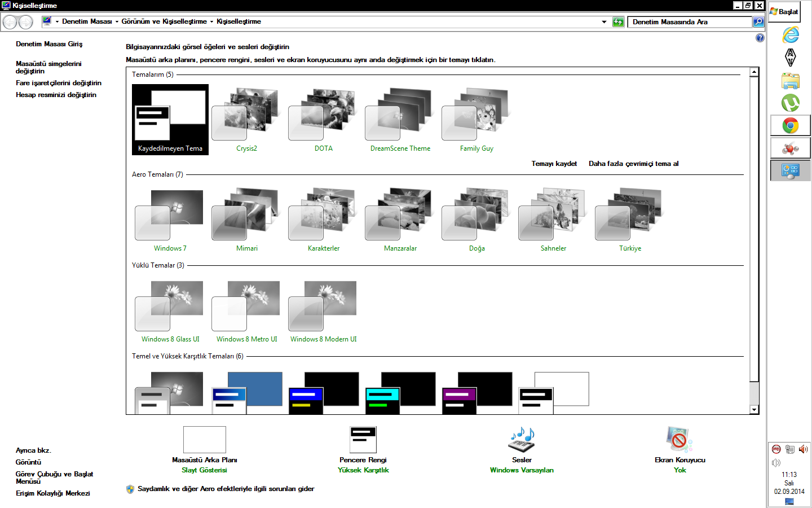Viewport: 812px width, 508px height.
Task: Open the Ekran Koruyucu screen saver icon
Action: 679,440
